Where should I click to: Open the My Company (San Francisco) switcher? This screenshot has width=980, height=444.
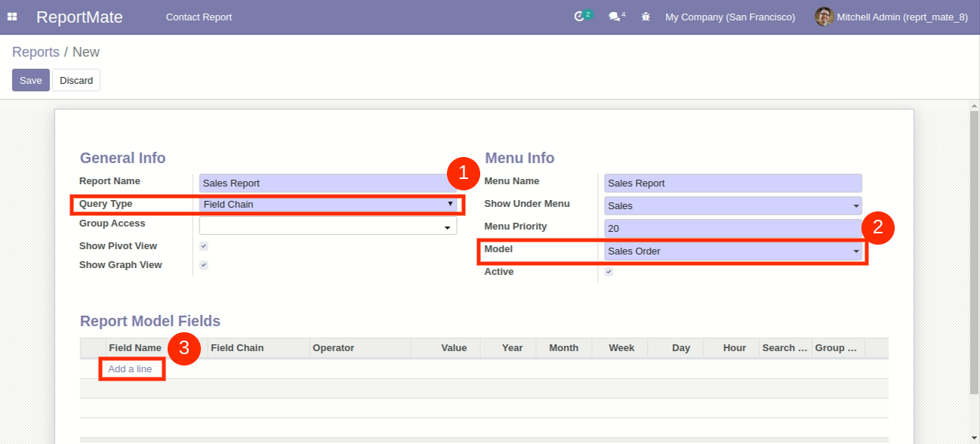tap(729, 17)
